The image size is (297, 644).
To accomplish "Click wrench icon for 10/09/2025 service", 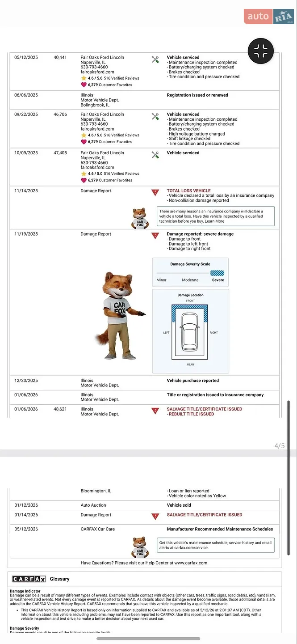I will pos(155,155).
